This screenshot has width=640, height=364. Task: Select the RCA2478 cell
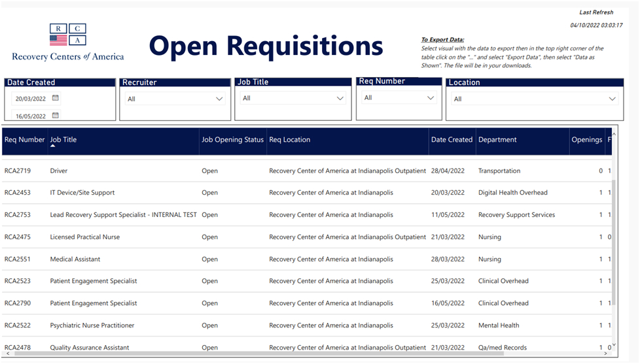click(x=18, y=348)
